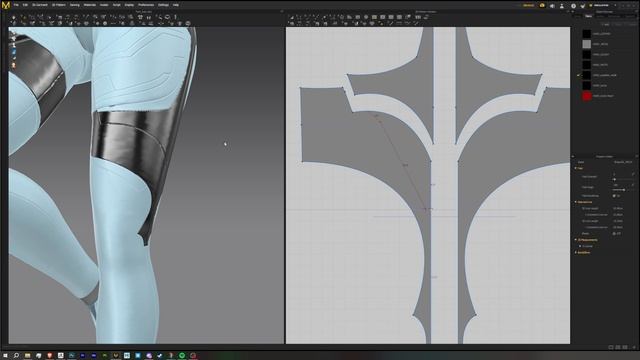Image resolution: width=640 pixels, height=360 pixels.
Task: Open the Display menu
Action: pyautogui.click(x=129, y=5)
